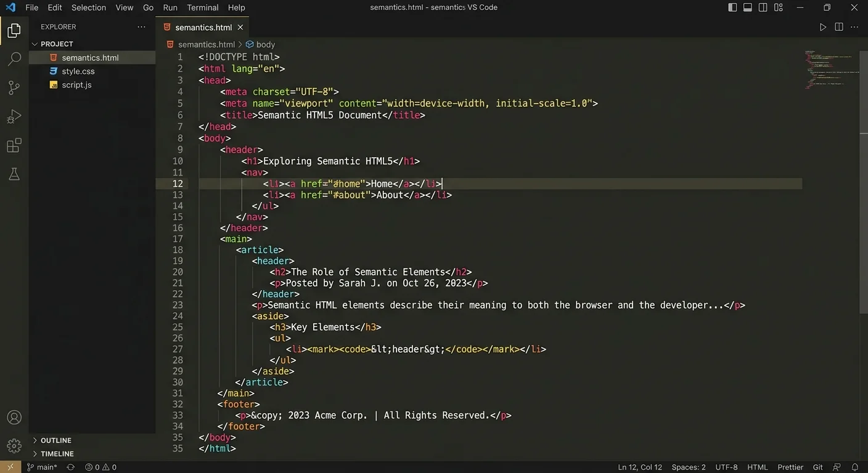Change language mode via HTML

(x=757, y=467)
